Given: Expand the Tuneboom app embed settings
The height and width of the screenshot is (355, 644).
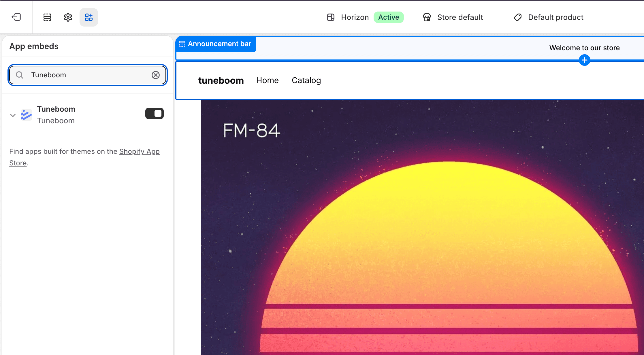Looking at the screenshot, I should (13, 115).
